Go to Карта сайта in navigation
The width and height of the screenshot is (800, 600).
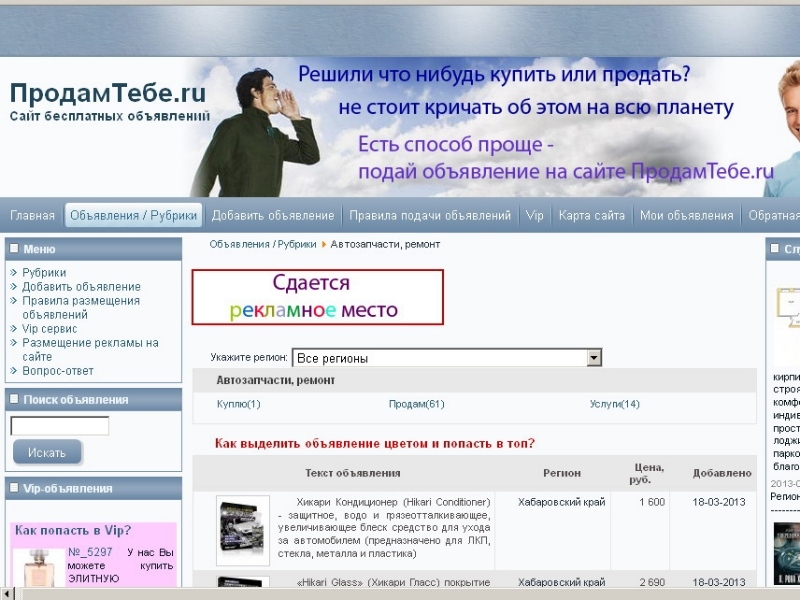click(592, 215)
